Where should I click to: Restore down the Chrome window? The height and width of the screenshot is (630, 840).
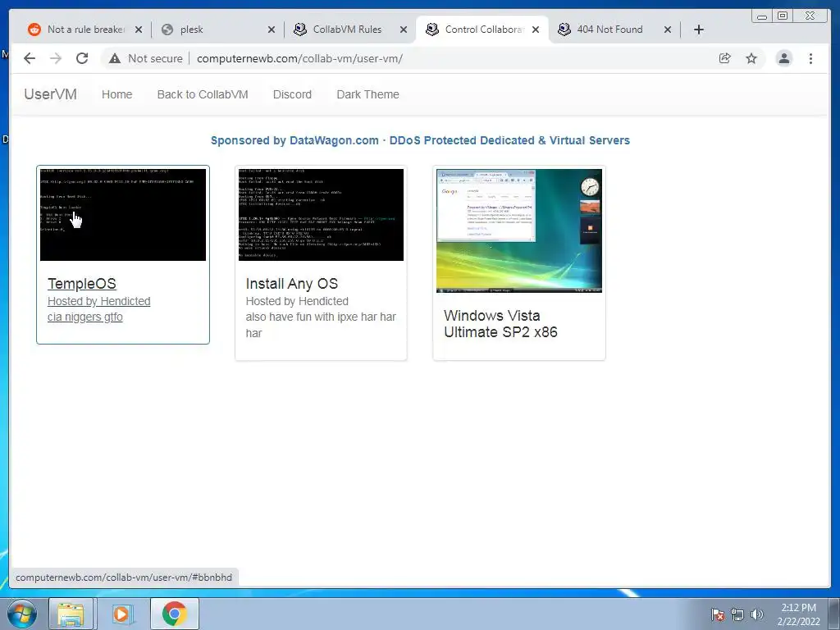[x=783, y=16]
